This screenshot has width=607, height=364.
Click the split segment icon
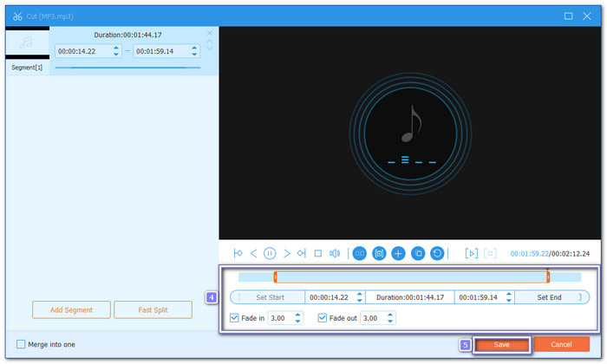coord(359,253)
